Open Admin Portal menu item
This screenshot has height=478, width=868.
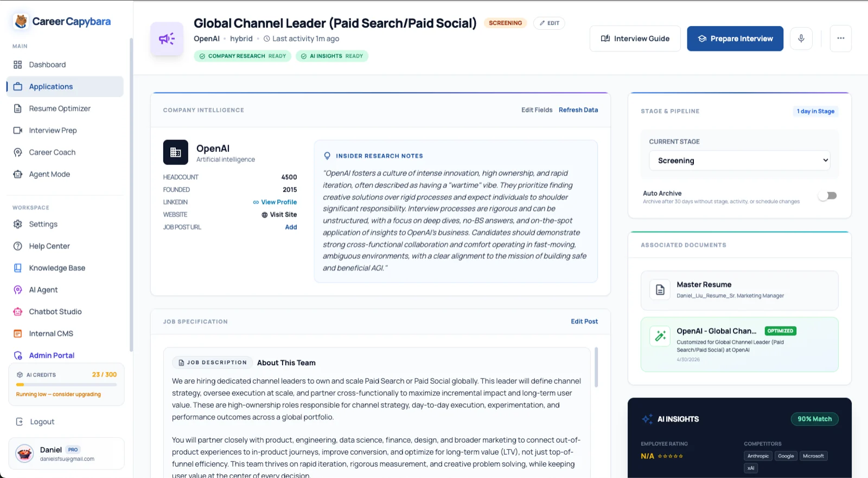[65, 355]
